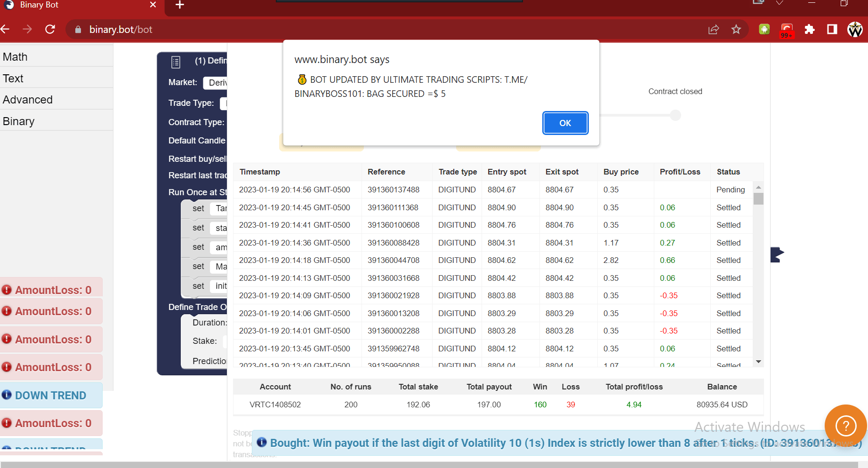The image size is (868, 468).
Task: Open the W star extension
Action: click(x=855, y=29)
